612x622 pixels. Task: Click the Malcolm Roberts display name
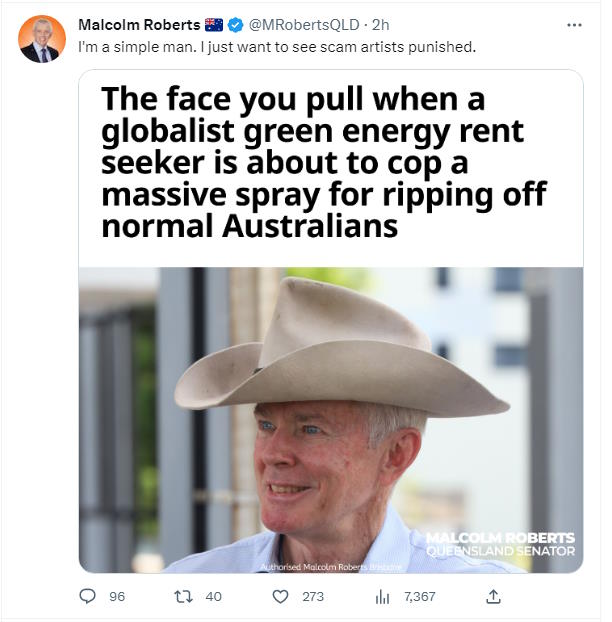[x=139, y=25]
